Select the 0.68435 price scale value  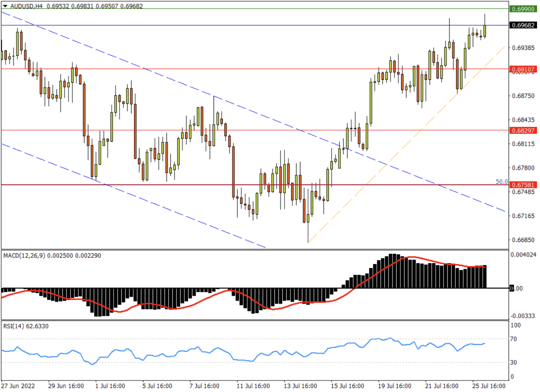click(523, 120)
